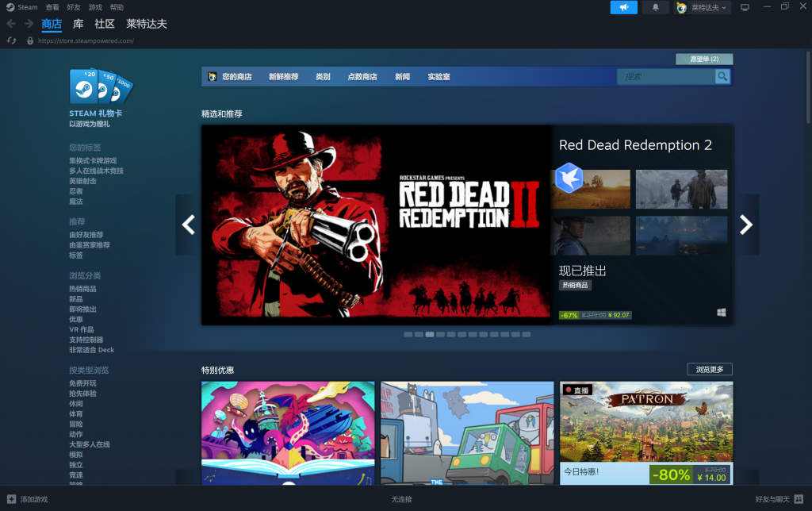Image resolution: width=812 pixels, height=511 pixels.
Task: Click the Steam gift cards image
Action: point(101,86)
